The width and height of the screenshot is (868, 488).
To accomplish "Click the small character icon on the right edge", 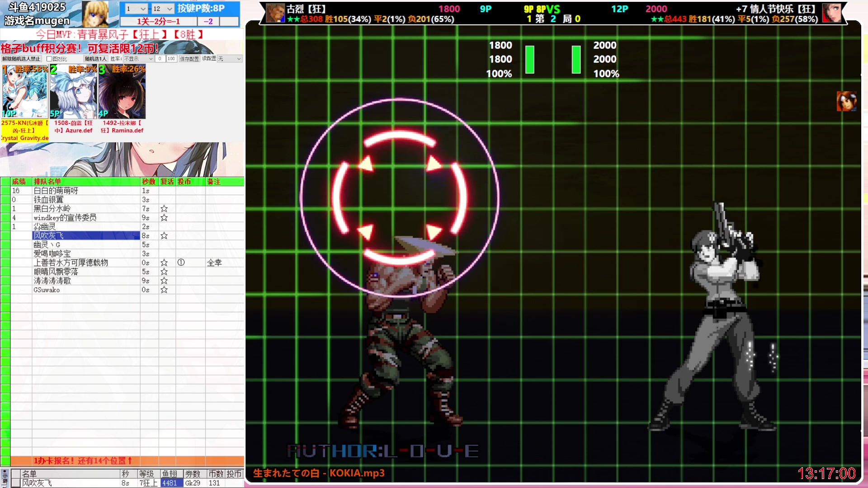I will (x=846, y=101).
